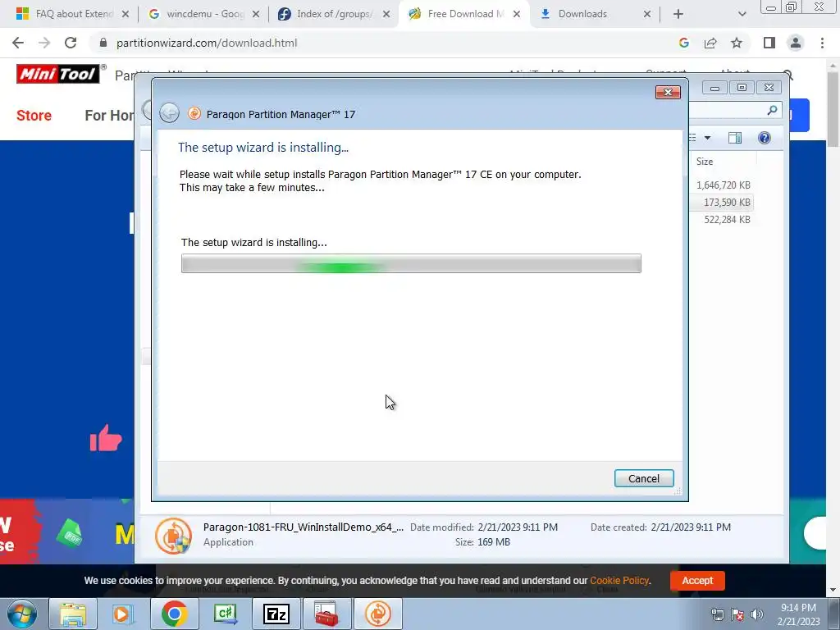Open Action Center flag icon

[x=737, y=614]
